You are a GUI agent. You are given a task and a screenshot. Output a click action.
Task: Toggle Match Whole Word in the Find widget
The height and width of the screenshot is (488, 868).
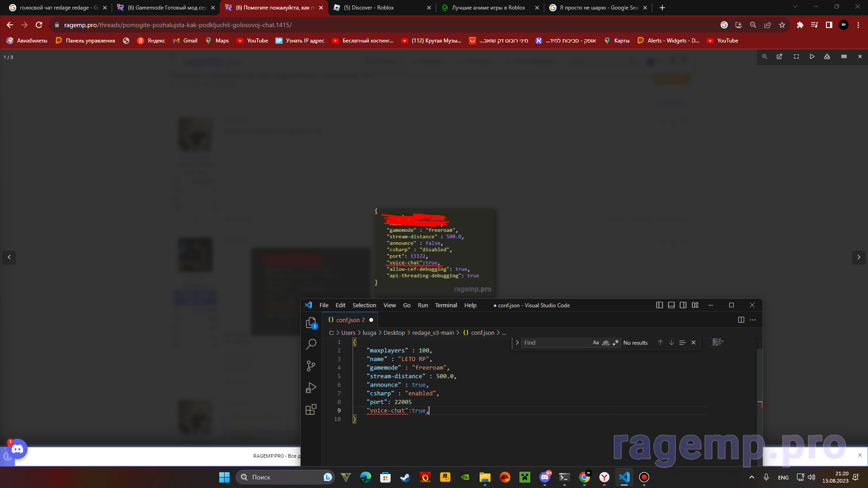(x=606, y=343)
